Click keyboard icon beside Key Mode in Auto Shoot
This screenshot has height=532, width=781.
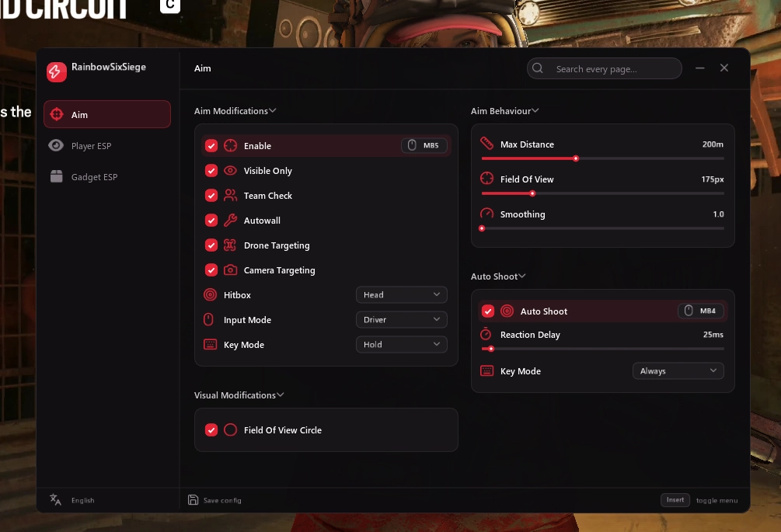tap(486, 370)
